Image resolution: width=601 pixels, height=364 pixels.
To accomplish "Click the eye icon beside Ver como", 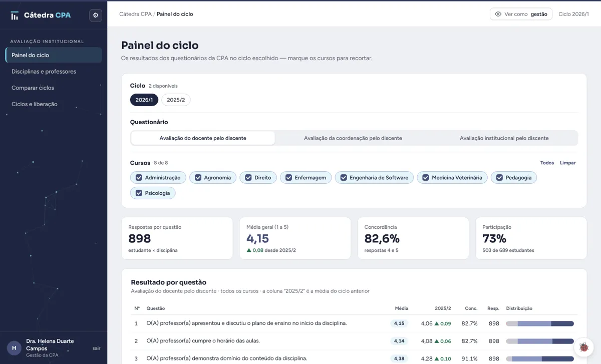I will 498,14.
